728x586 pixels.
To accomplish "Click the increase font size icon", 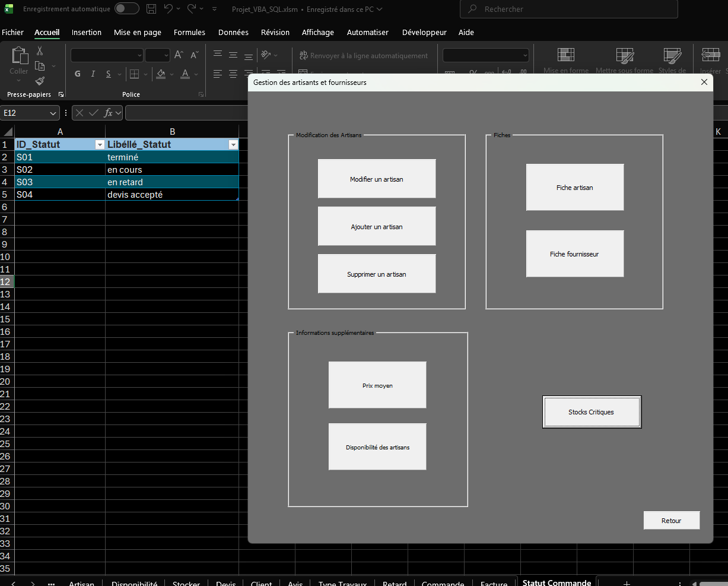I will 179,55.
